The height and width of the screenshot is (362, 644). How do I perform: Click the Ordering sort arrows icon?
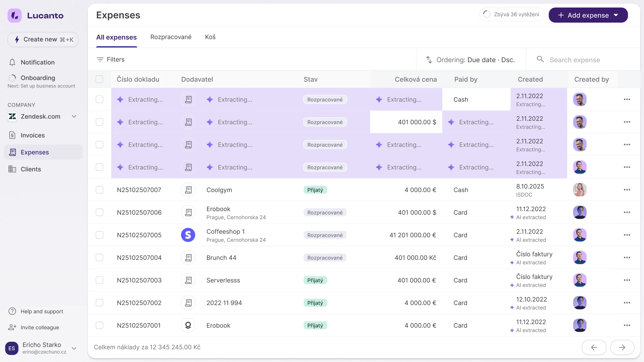tap(429, 60)
